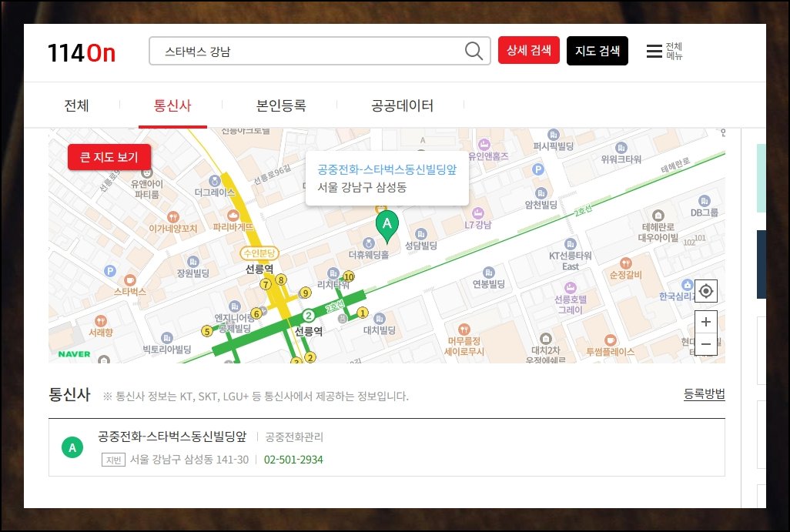This screenshot has width=790, height=532.
Task: Click the magnifier search icon
Action: (x=474, y=51)
